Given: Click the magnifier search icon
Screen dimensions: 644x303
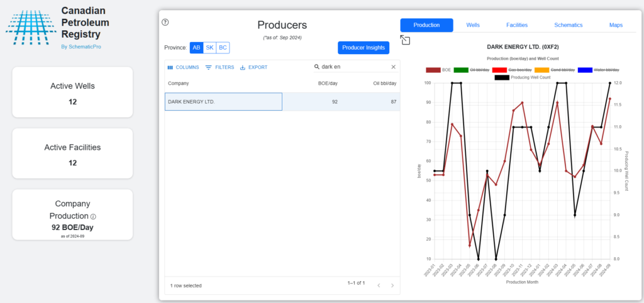Looking at the screenshot, I should tap(317, 67).
